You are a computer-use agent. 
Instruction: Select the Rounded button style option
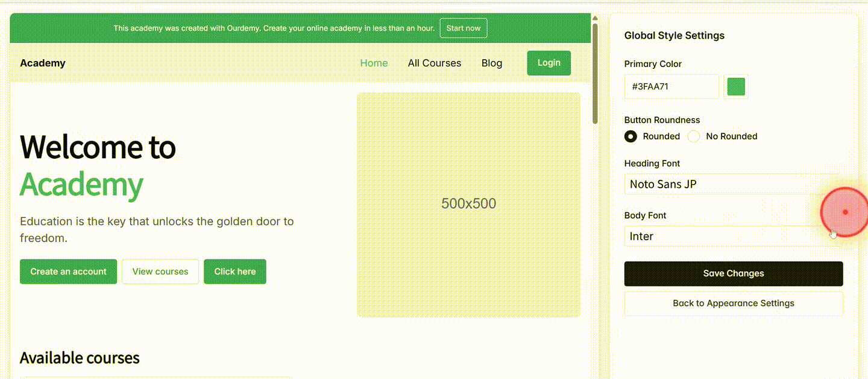(x=631, y=136)
